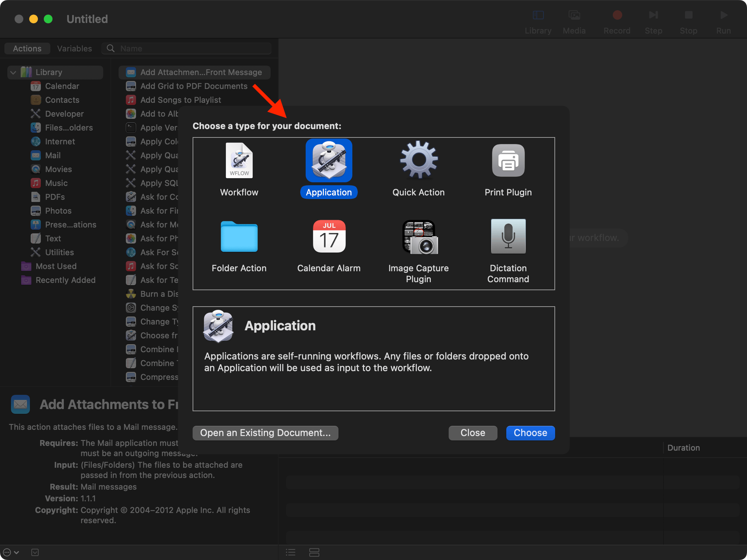
Task: Select Developer category in sidebar
Action: pos(57,114)
